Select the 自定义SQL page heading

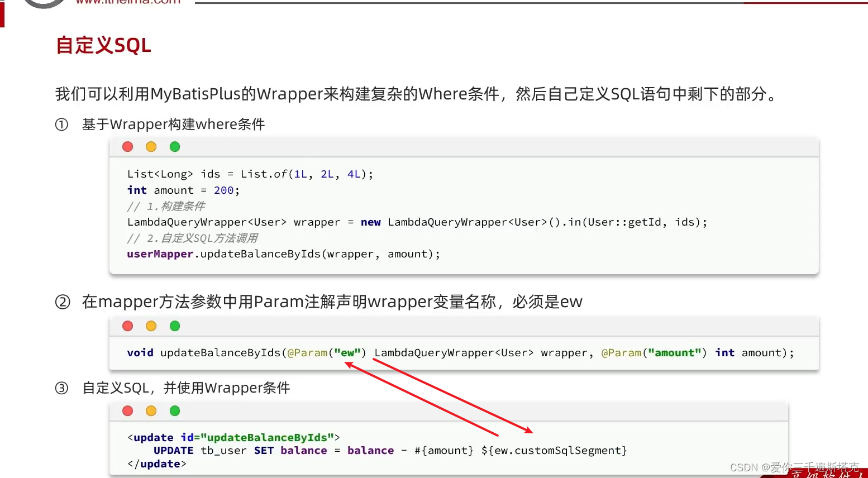(103, 45)
